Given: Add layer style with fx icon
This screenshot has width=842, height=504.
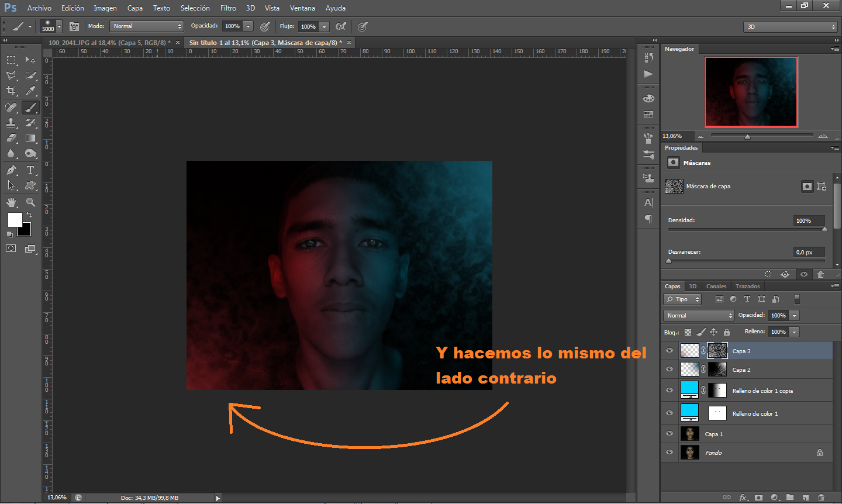Looking at the screenshot, I should pos(743,498).
